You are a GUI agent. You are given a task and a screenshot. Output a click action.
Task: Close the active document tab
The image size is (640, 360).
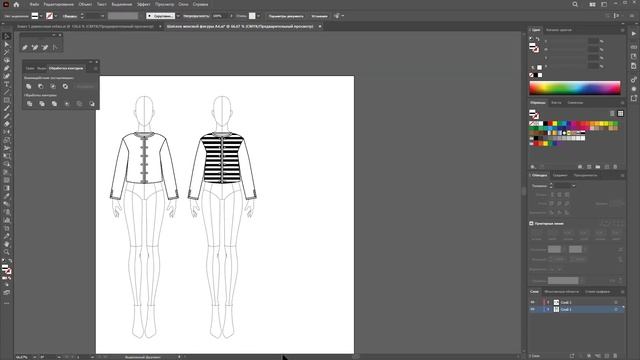[320, 26]
